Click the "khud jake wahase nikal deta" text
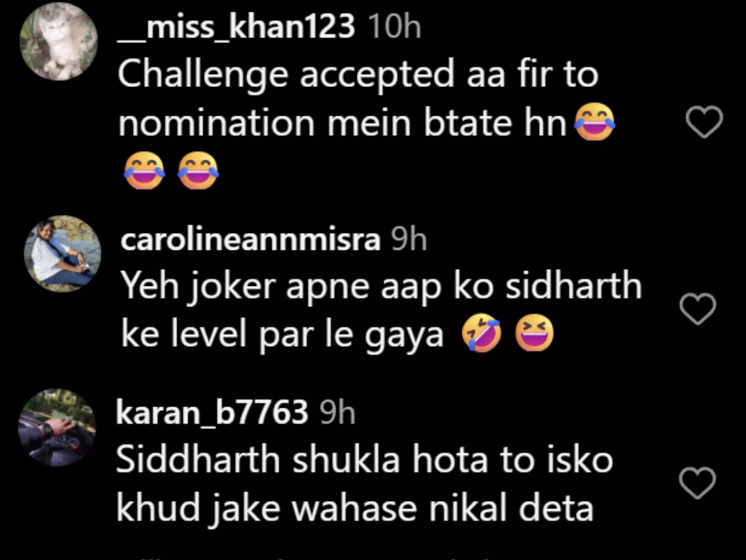The height and width of the screenshot is (560, 746). [354, 510]
